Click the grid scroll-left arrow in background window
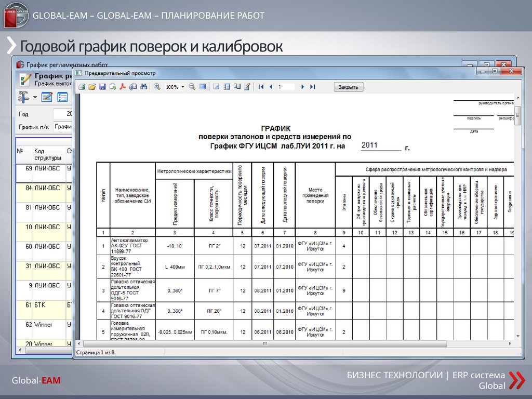Viewport: 532px width, 399px height. point(20,350)
